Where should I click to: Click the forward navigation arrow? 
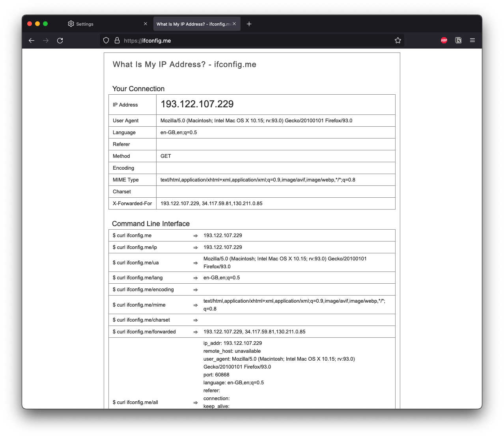pyautogui.click(x=46, y=40)
